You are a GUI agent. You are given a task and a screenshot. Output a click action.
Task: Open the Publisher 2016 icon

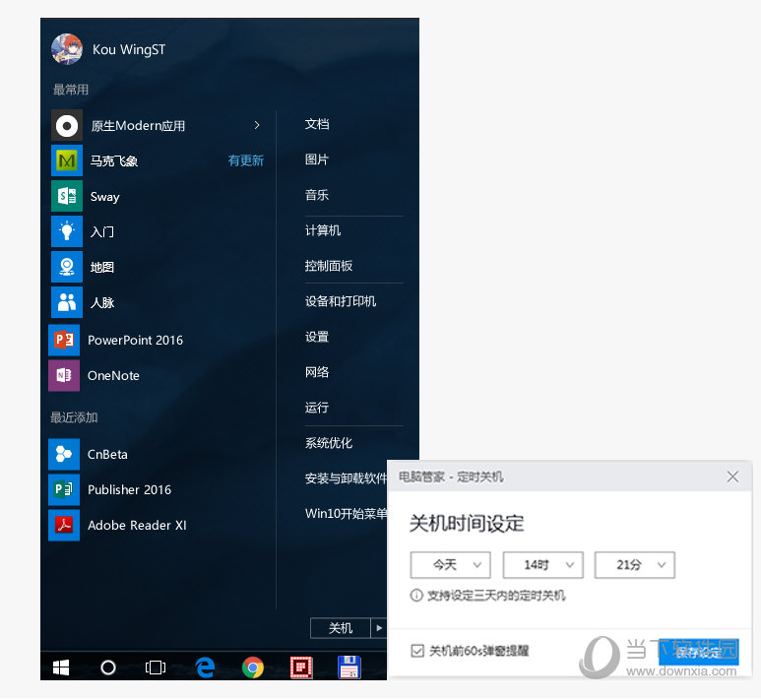pos(64,489)
